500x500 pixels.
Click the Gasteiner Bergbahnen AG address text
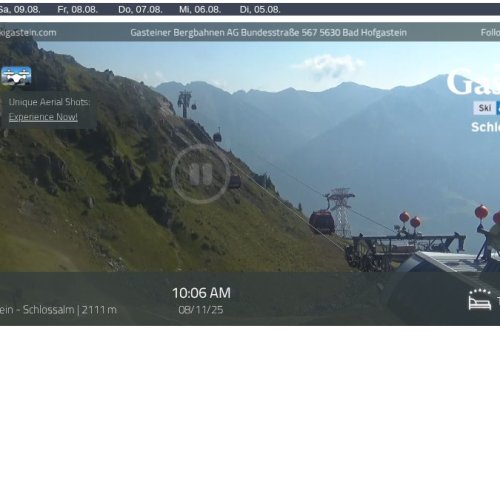point(268,33)
